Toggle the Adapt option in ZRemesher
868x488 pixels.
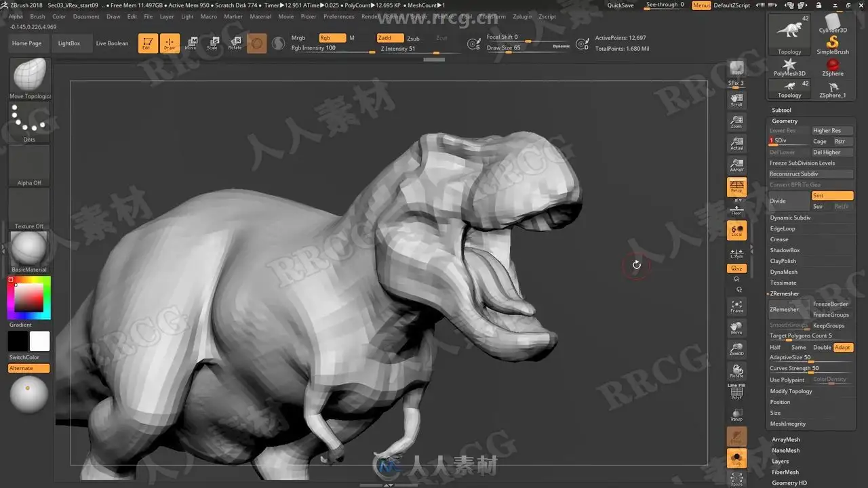[x=843, y=347]
